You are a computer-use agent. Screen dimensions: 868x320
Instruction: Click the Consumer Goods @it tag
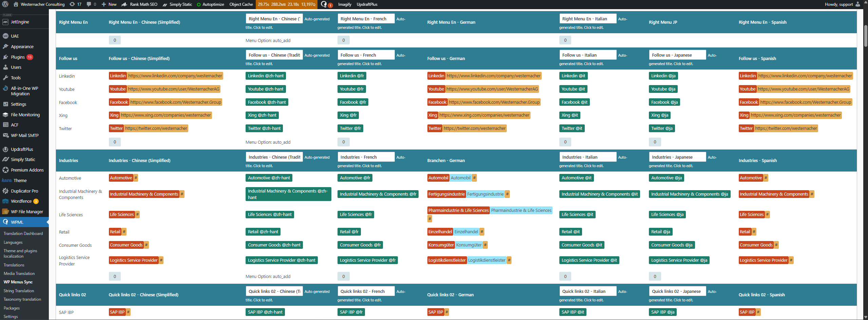point(582,245)
